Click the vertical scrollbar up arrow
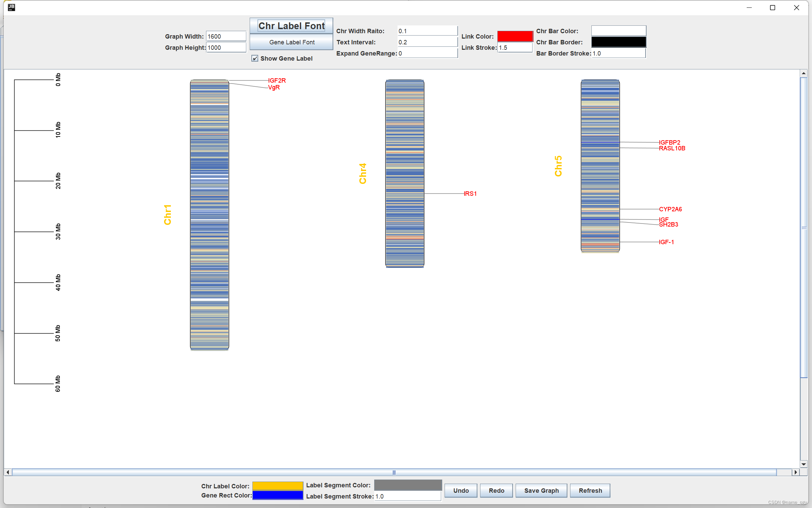This screenshot has width=812, height=508. coord(804,73)
